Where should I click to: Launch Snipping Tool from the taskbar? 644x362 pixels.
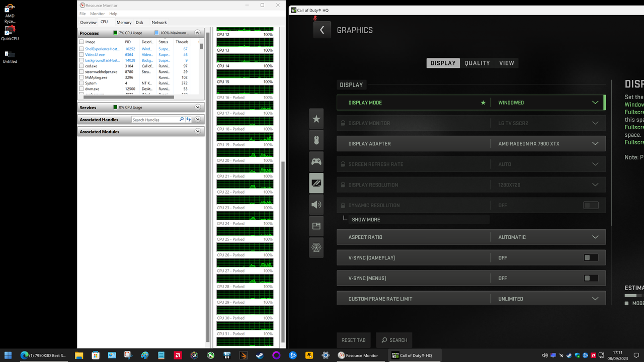(128, 355)
